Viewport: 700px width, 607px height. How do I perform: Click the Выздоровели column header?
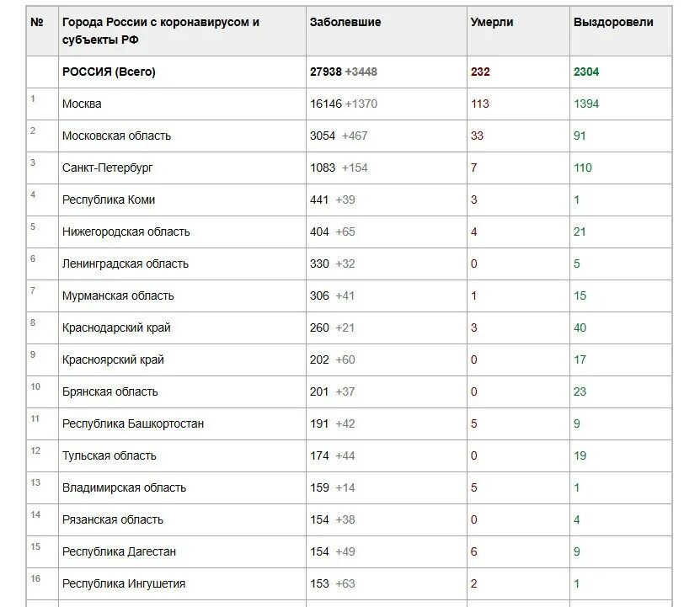click(x=613, y=23)
